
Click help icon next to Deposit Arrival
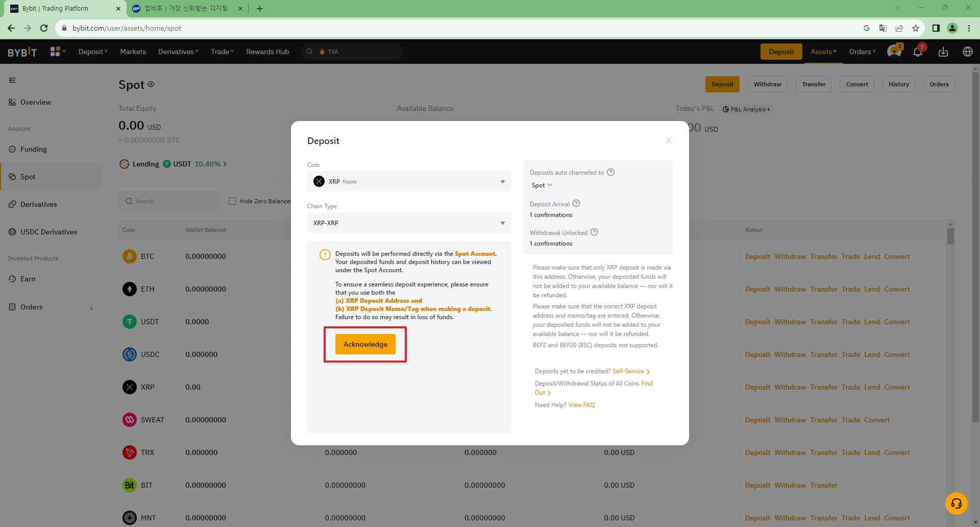coord(576,203)
